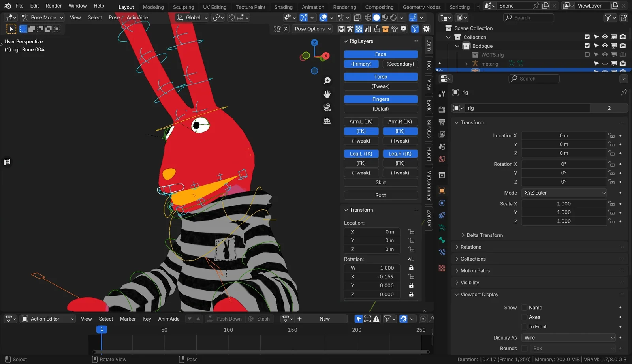
Task: Click the Root button in Rig Layers
Action: (x=380, y=195)
